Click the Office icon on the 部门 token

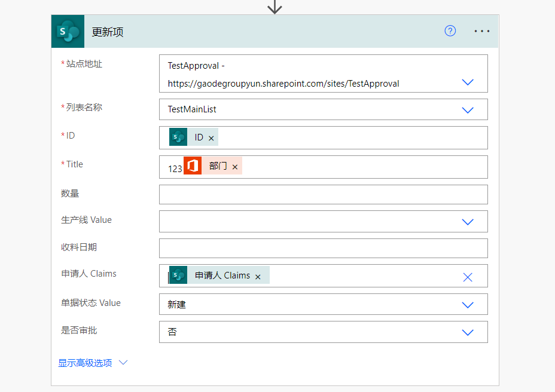(193, 166)
